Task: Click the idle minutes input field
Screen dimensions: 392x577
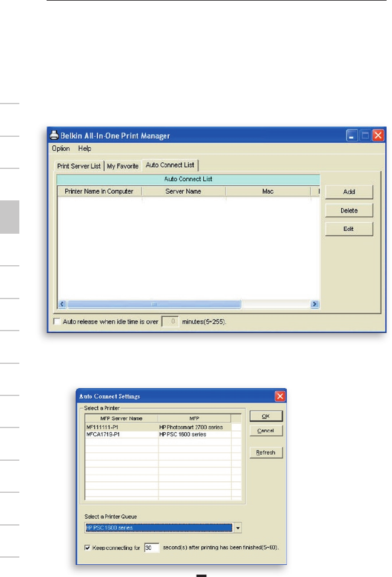Action: (170, 321)
